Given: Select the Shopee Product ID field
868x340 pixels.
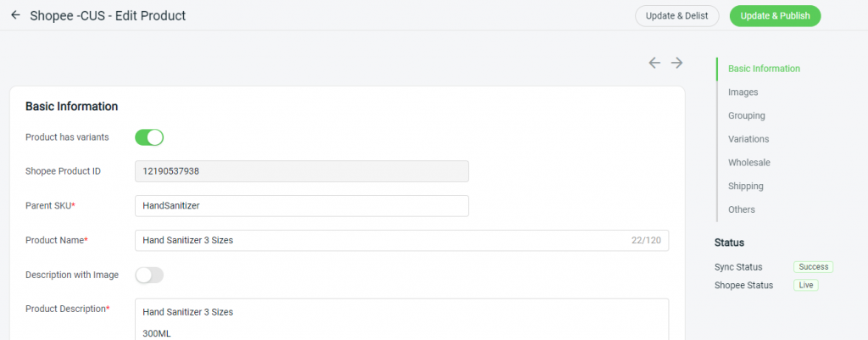Looking at the screenshot, I should point(302,171).
